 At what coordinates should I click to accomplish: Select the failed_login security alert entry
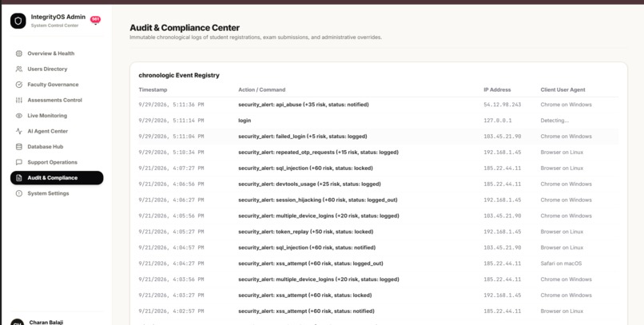378,137
